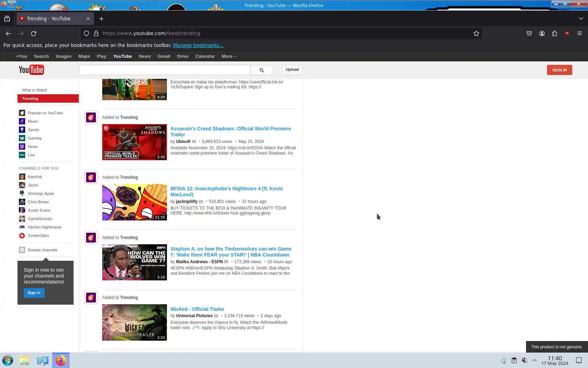Open the Music category icon
This screenshot has width=588, height=368.
(x=22, y=121)
